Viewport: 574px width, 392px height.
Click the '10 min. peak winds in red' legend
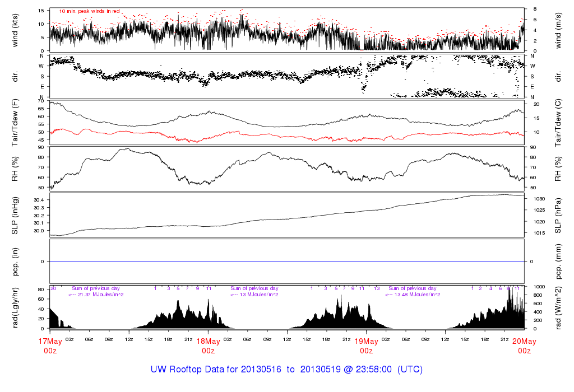click(x=90, y=11)
